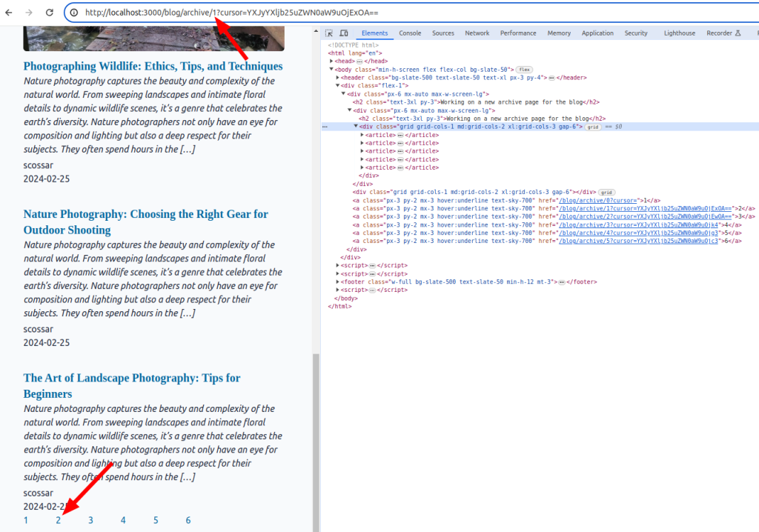The height and width of the screenshot is (532, 759).
Task: Toggle the DevTools device toolbar icon
Action: click(344, 33)
